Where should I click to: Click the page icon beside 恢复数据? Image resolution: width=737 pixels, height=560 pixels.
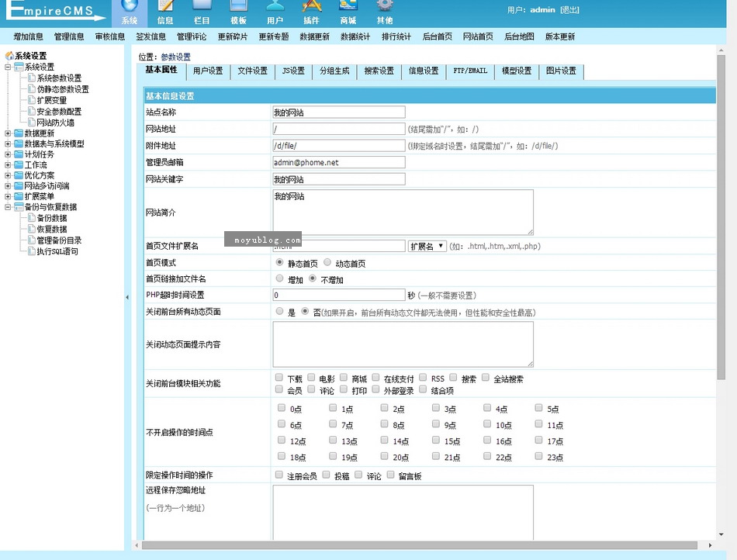(x=32, y=229)
